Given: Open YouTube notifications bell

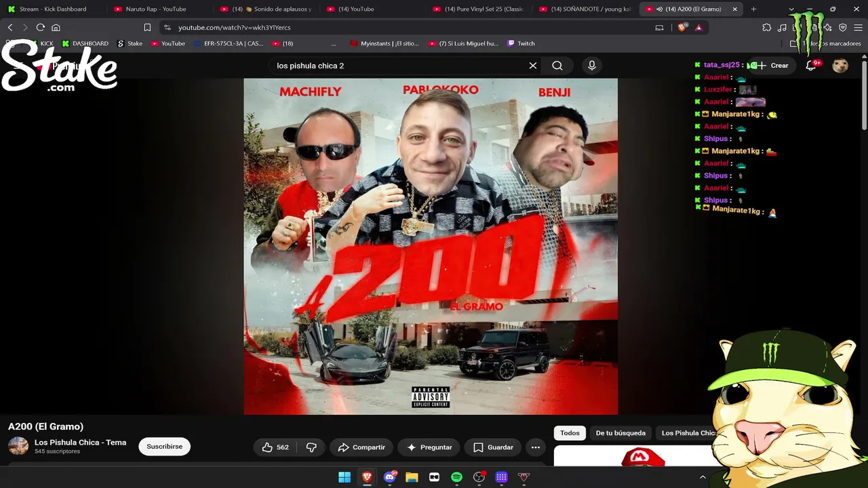Looking at the screenshot, I should pyautogui.click(x=811, y=66).
